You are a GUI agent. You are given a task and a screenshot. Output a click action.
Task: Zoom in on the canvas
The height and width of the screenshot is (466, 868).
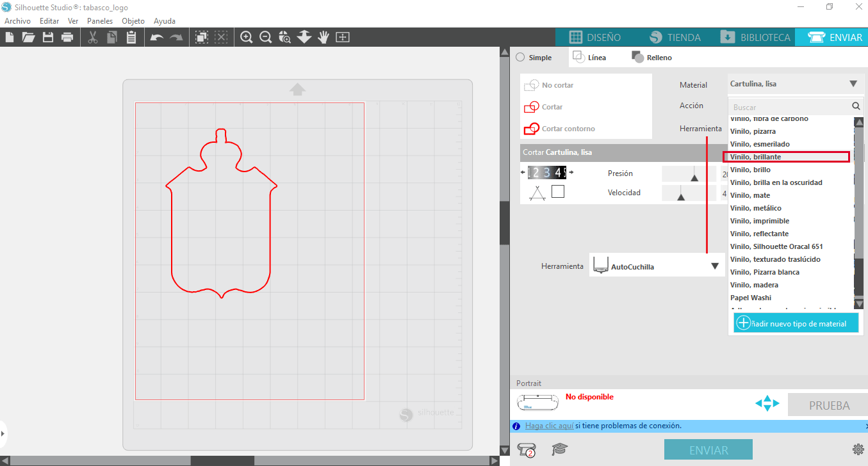click(246, 37)
